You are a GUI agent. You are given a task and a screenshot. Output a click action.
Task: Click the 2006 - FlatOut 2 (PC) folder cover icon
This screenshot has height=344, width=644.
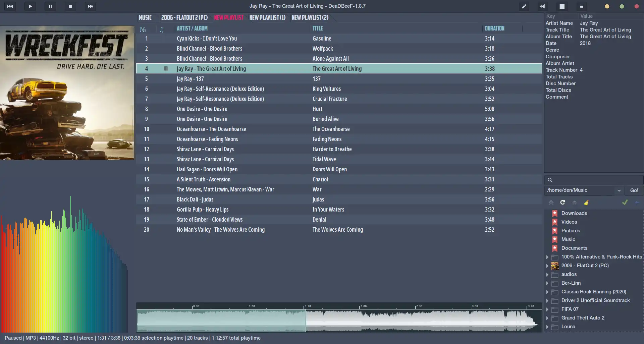(x=555, y=266)
